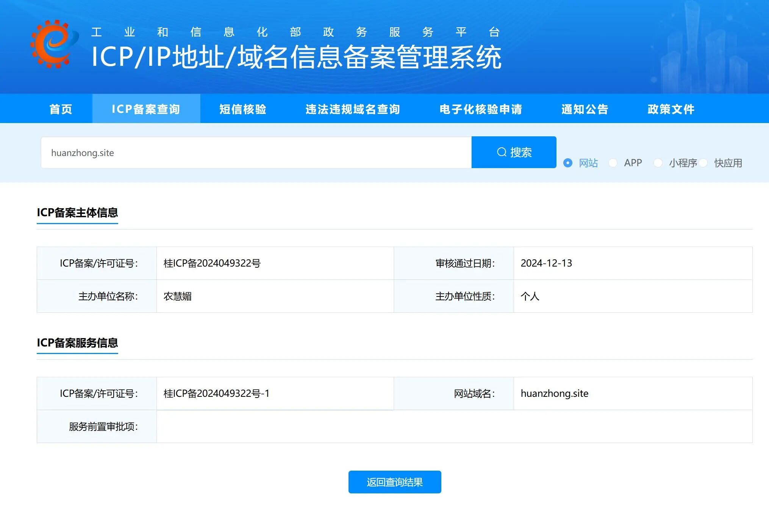Click the 返回查询结果 button

coord(394,482)
